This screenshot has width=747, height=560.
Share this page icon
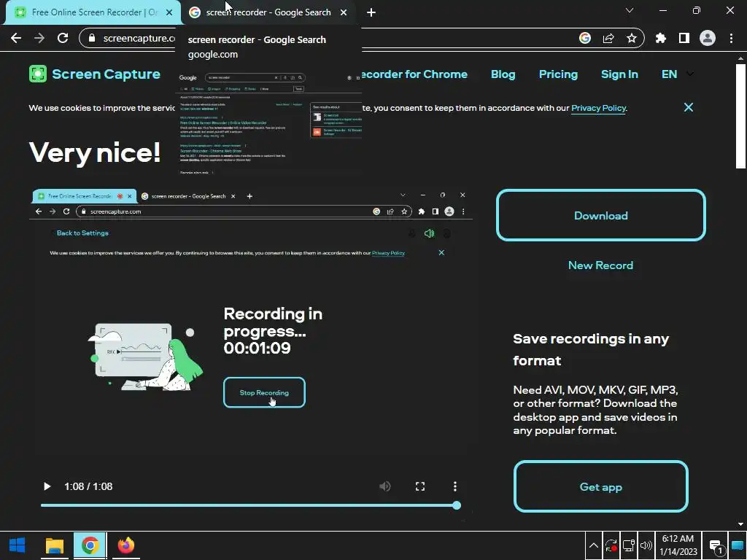click(608, 38)
